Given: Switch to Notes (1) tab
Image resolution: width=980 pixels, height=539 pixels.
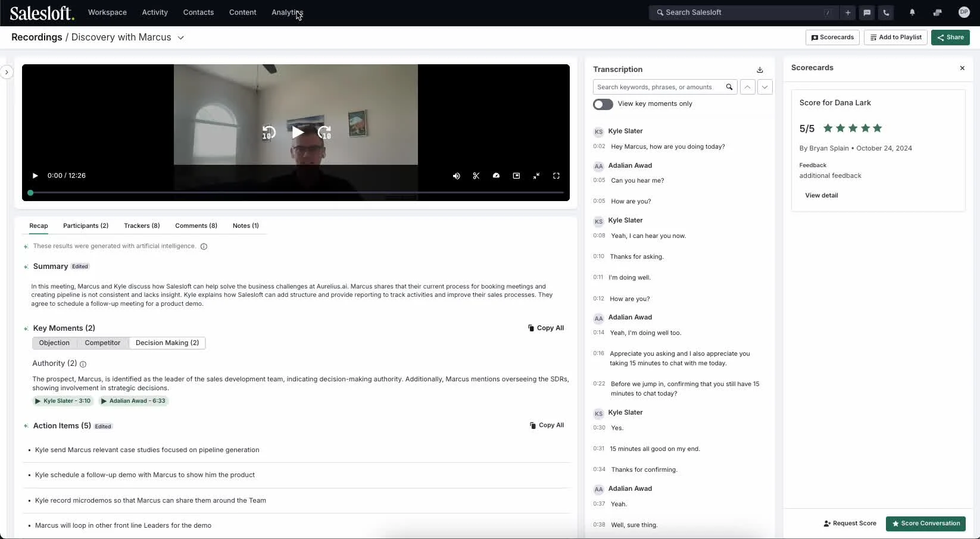Looking at the screenshot, I should (246, 225).
